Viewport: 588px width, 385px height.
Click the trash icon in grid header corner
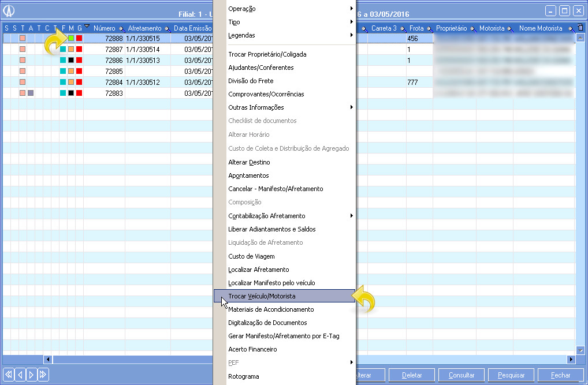click(580, 27)
